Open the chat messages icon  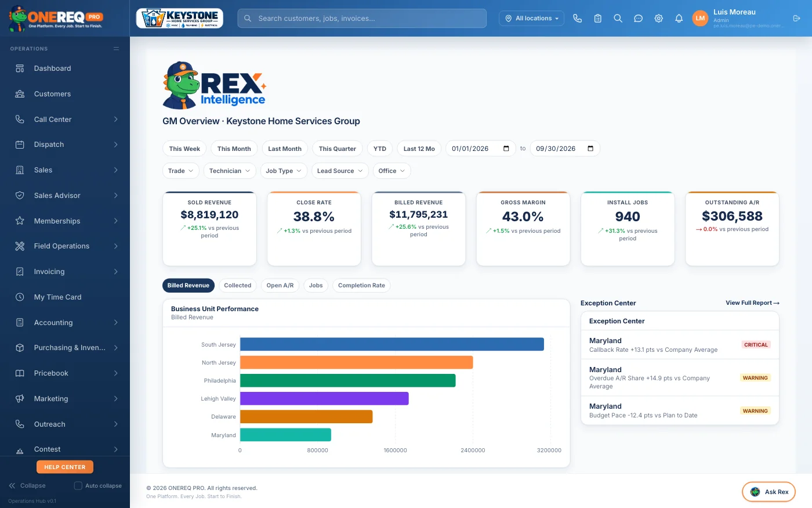point(638,19)
